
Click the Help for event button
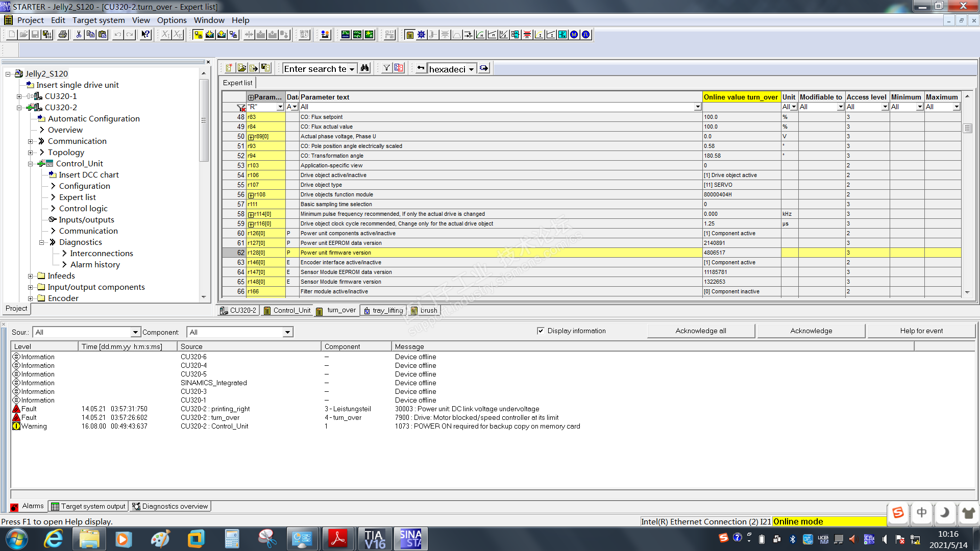coord(921,331)
